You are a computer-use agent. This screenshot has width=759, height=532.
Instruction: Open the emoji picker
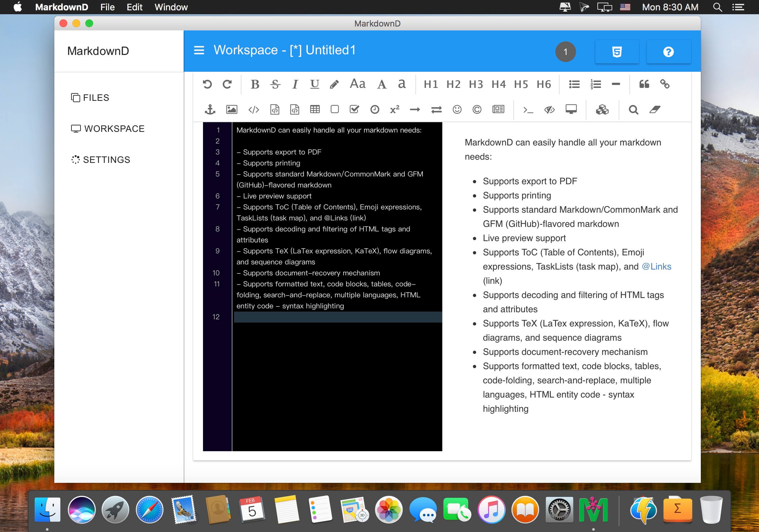pyautogui.click(x=457, y=109)
